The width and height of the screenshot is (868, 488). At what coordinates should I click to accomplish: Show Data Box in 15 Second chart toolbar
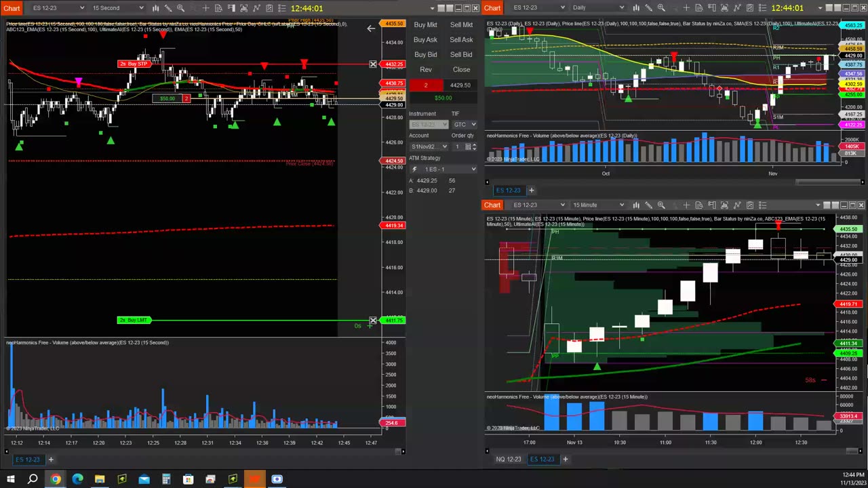point(218,8)
